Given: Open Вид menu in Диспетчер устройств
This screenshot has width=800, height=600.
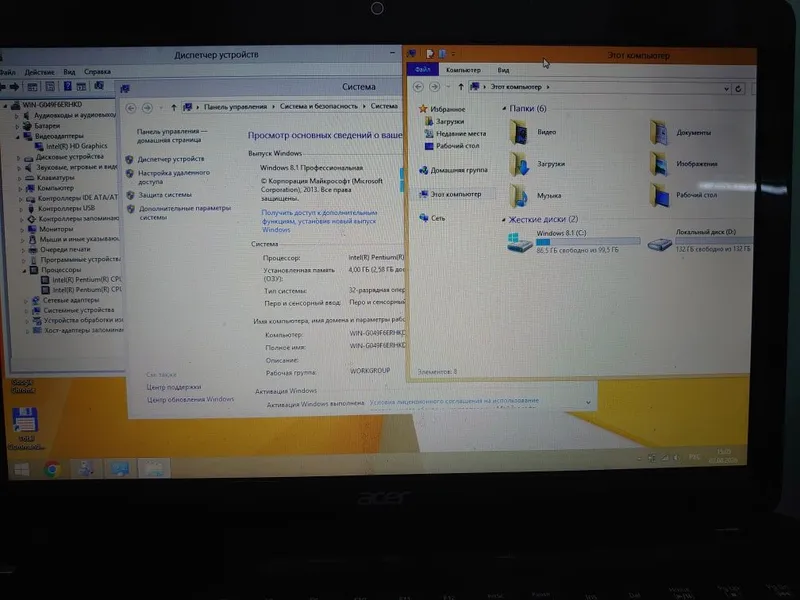Looking at the screenshot, I should coord(69,72).
